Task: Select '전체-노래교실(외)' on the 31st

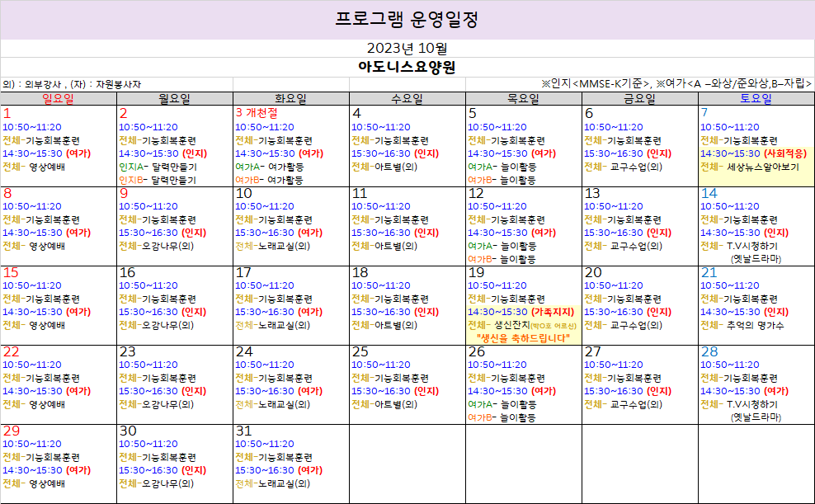Action: tap(273, 483)
